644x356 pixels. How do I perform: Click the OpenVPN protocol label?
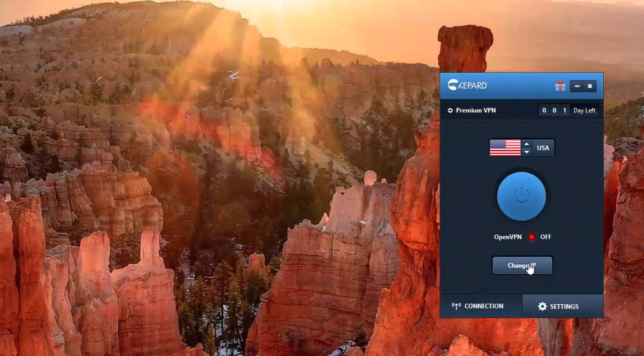(509, 237)
